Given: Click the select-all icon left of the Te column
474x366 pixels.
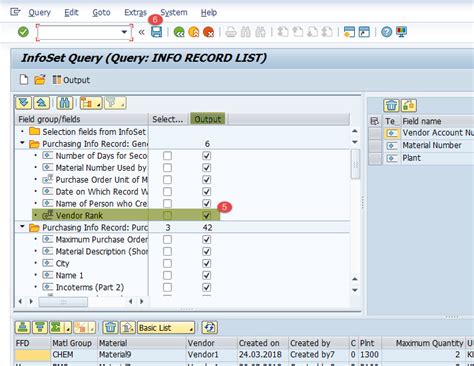Looking at the screenshot, I should (375, 121).
